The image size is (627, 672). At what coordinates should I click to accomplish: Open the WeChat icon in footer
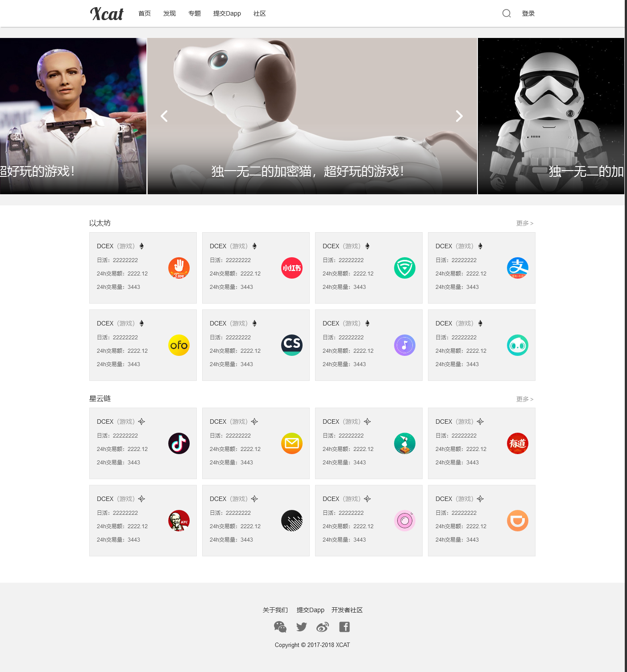pyautogui.click(x=280, y=627)
